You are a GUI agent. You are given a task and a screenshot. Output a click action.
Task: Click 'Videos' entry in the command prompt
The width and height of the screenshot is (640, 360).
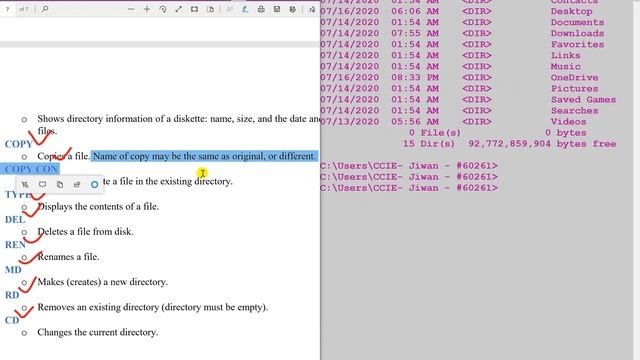coord(568,122)
